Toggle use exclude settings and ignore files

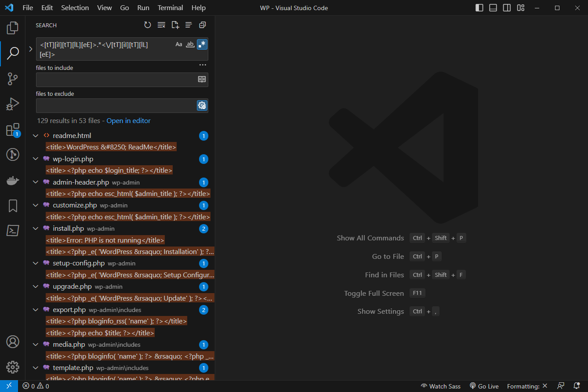[x=202, y=105]
